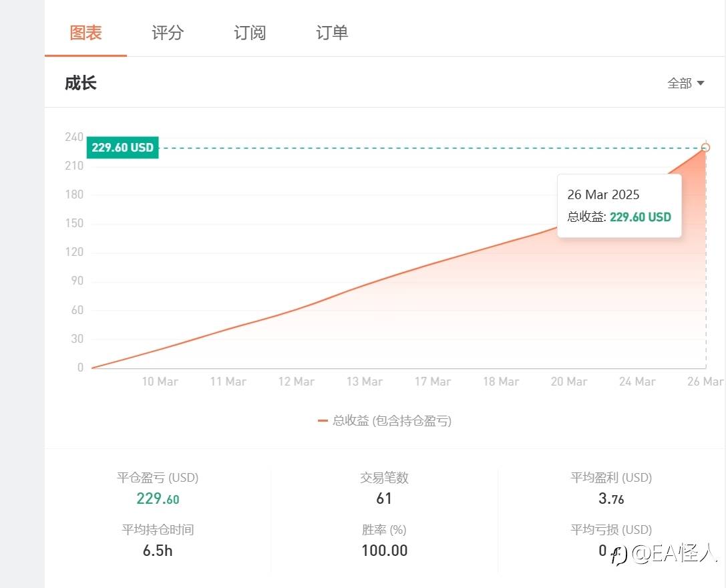Go to the 订单 tab
The width and height of the screenshot is (726, 588).
pyautogui.click(x=332, y=33)
